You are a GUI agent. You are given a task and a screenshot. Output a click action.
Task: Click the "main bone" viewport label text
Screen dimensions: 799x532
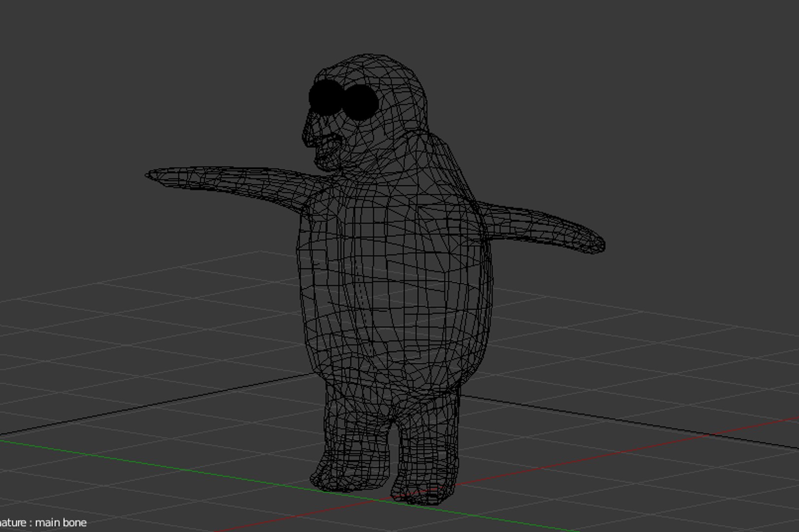pyautogui.click(x=61, y=523)
